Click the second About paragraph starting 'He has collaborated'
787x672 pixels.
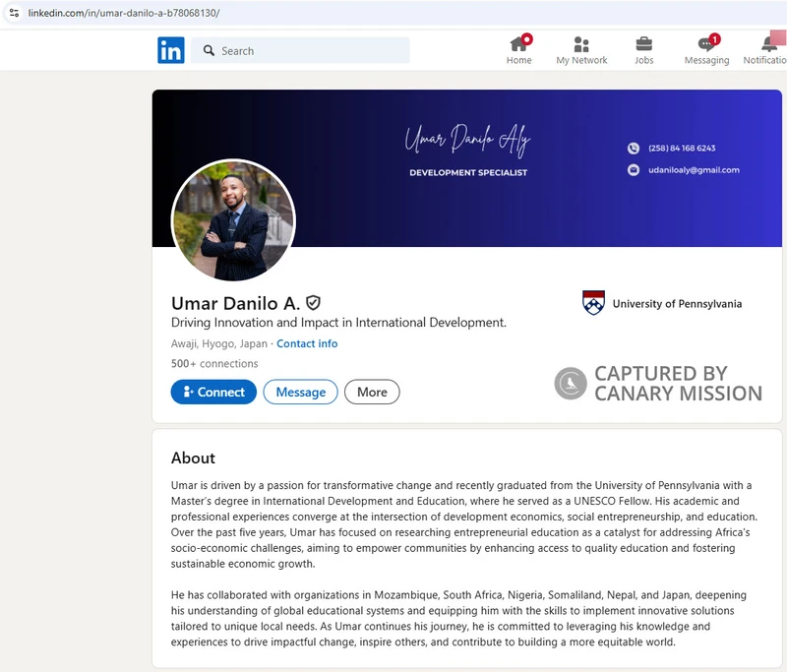458,618
